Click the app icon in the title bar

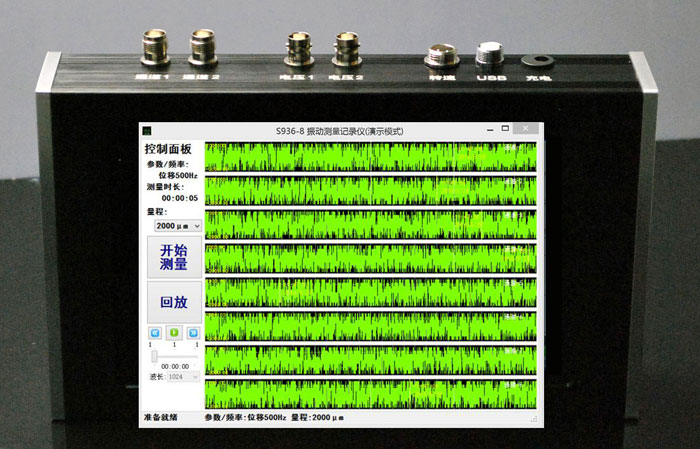coord(147,131)
